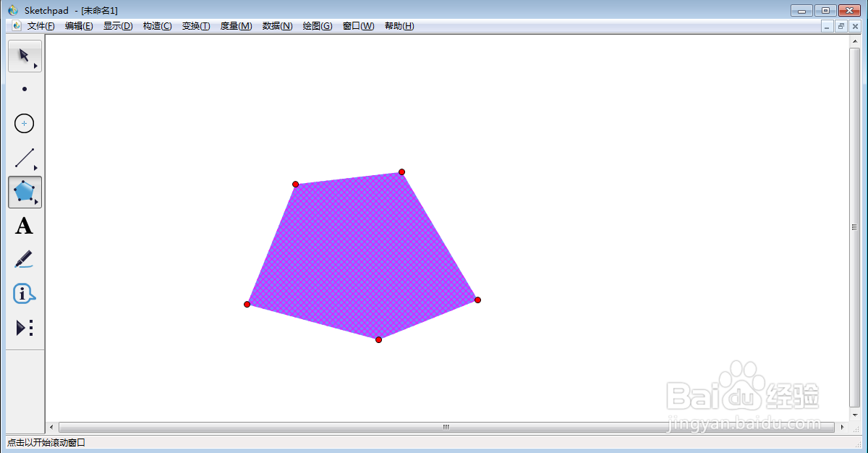
Task: Click the vertical scrollbar up arrow
Action: click(854, 41)
